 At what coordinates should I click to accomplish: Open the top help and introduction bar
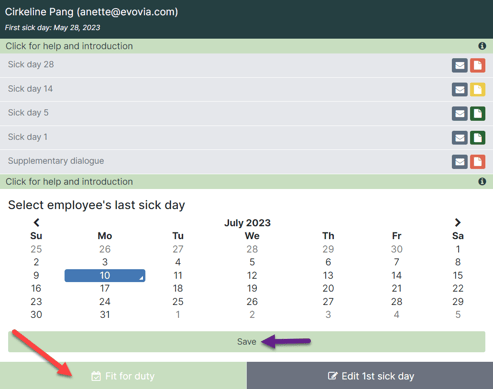246,46
